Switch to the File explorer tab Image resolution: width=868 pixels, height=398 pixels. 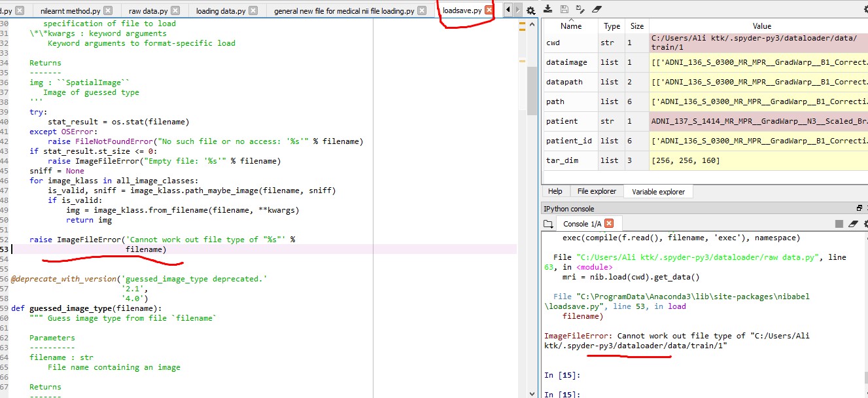tap(597, 191)
